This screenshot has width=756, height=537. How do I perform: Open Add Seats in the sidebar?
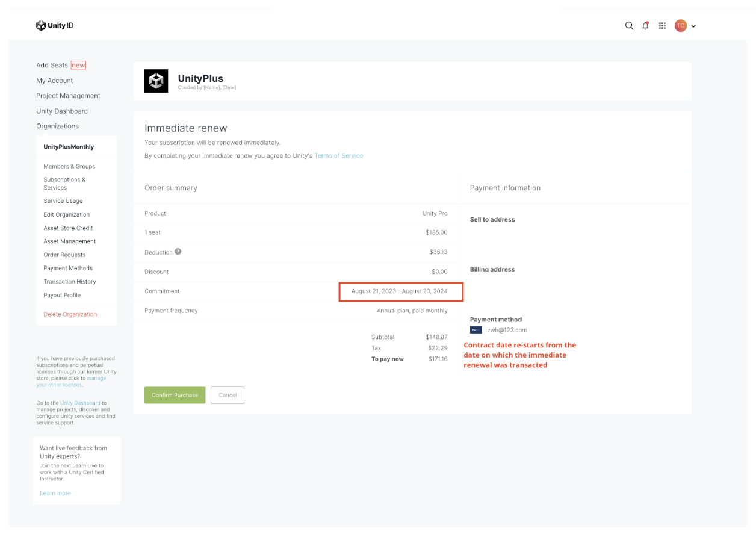pyautogui.click(x=52, y=65)
